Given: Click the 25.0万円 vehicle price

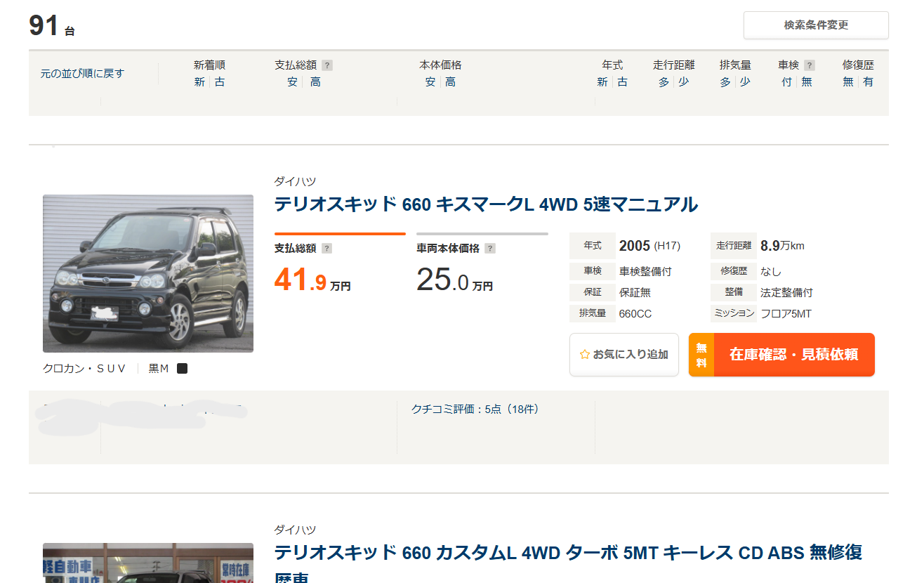Looking at the screenshot, I should coord(454,280).
